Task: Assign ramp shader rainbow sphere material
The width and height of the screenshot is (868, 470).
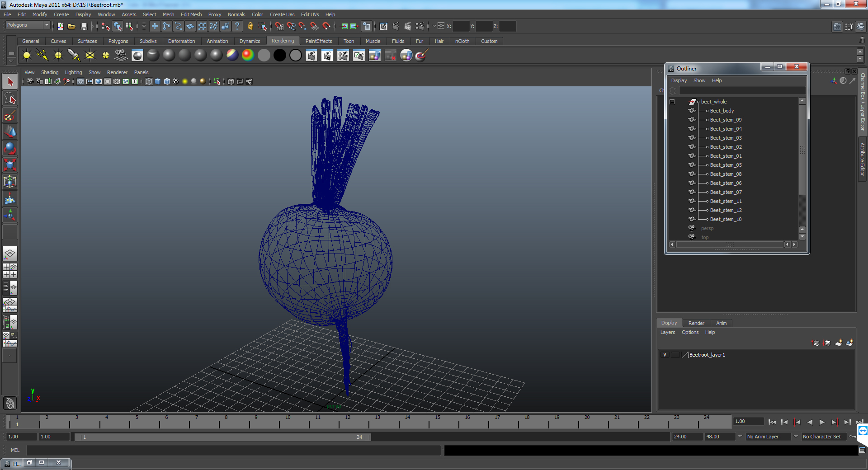Action: click(x=248, y=55)
